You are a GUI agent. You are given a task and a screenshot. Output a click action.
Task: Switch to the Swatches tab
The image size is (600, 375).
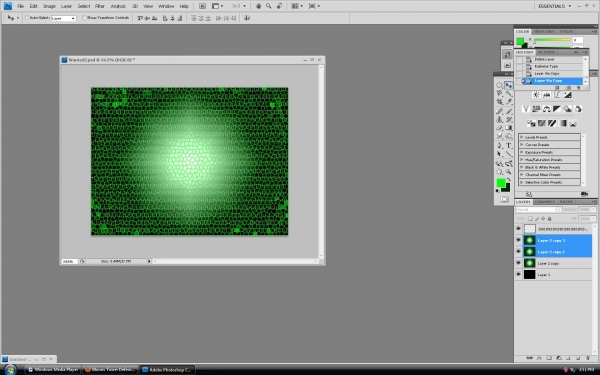pyautogui.click(x=544, y=31)
